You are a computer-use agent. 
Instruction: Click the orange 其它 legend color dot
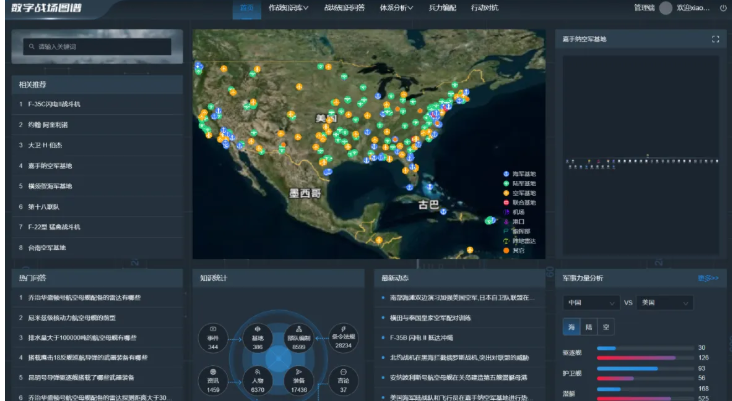point(506,251)
